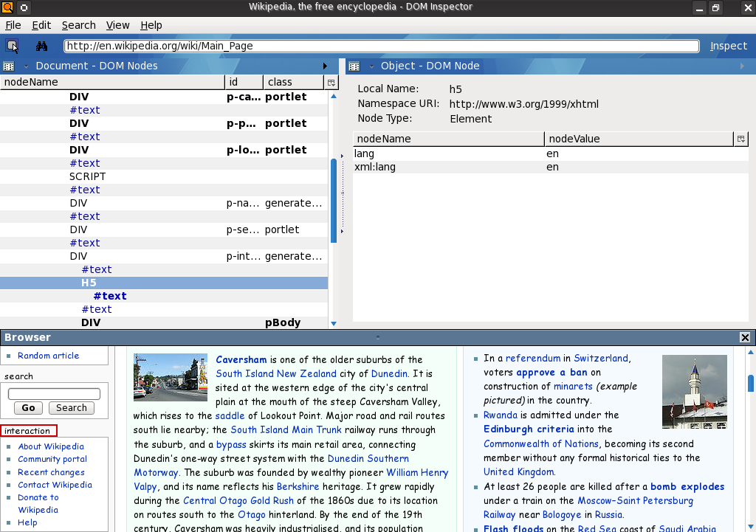This screenshot has width=756, height=532.
Task: Click the binoculars find nodes icon
Action: pyautogui.click(x=41, y=46)
